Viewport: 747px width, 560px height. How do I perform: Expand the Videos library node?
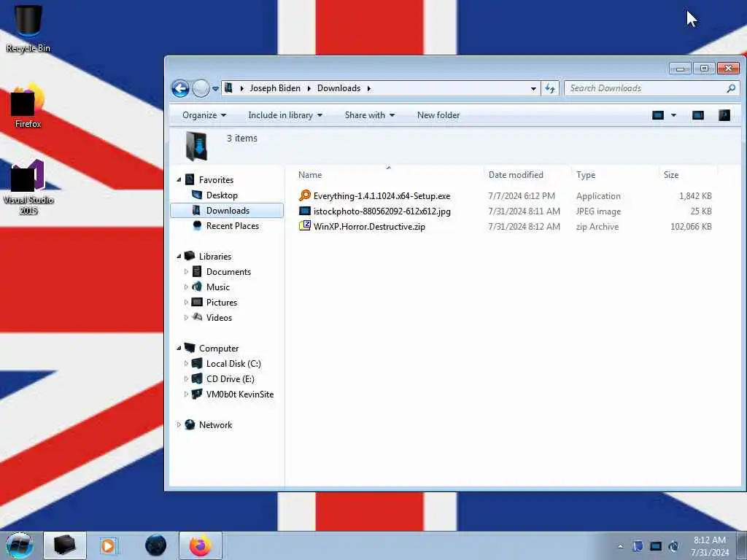pos(186,317)
